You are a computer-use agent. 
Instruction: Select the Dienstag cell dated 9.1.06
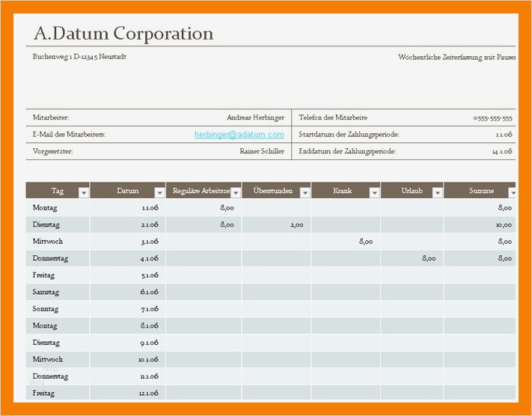[x=58, y=343]
